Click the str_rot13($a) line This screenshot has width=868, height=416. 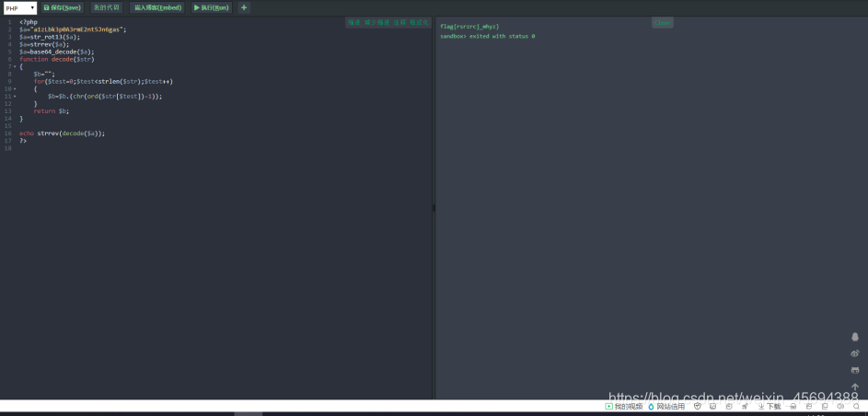50,37
